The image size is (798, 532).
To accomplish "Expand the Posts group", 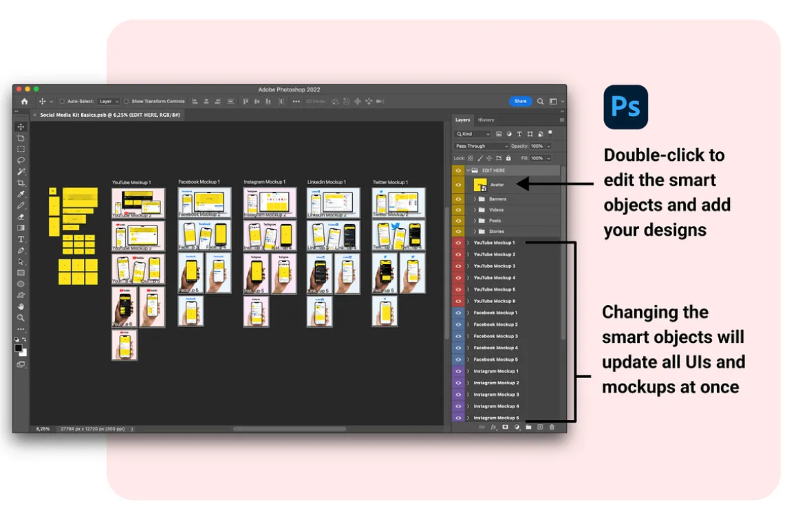I will 475,221.
